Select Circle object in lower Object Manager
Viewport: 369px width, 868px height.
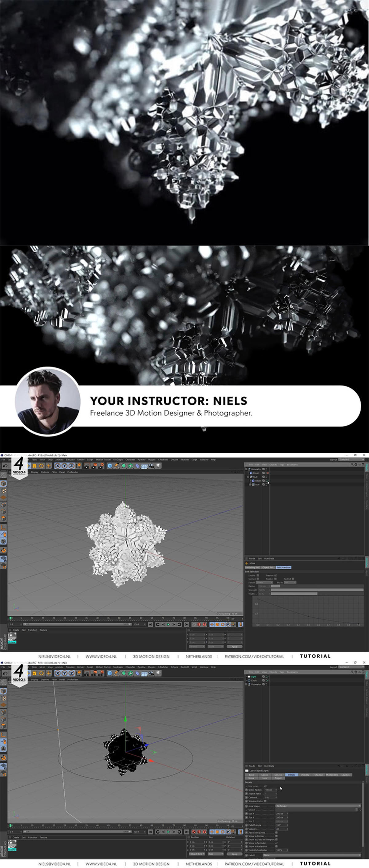(254, 681)
